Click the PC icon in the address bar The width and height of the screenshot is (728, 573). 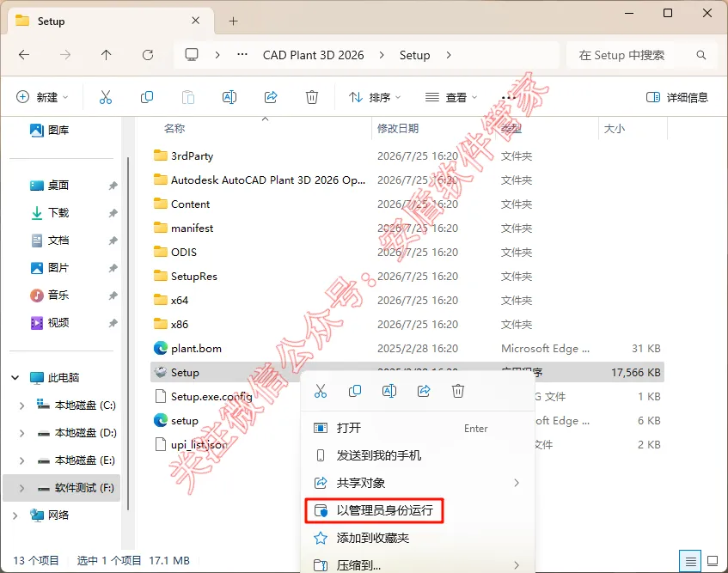192,54
